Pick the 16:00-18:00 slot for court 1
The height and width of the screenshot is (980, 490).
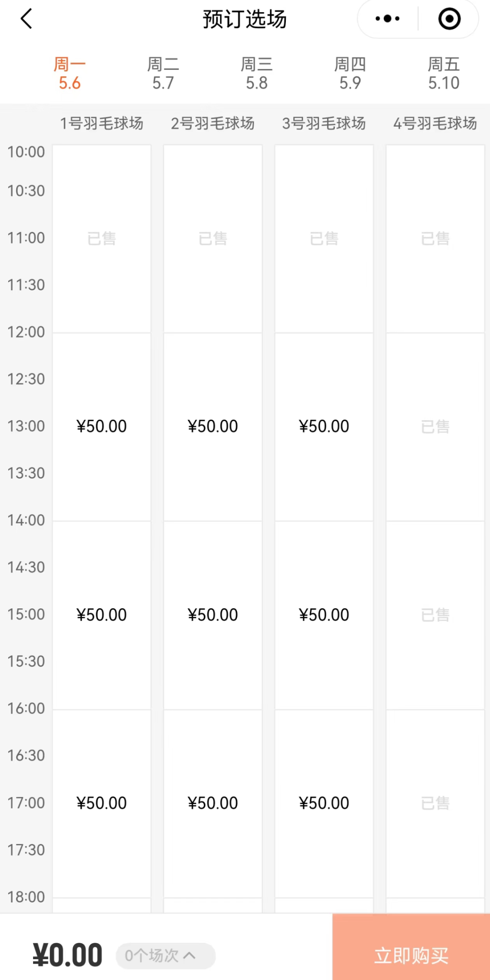pos(102,803)
